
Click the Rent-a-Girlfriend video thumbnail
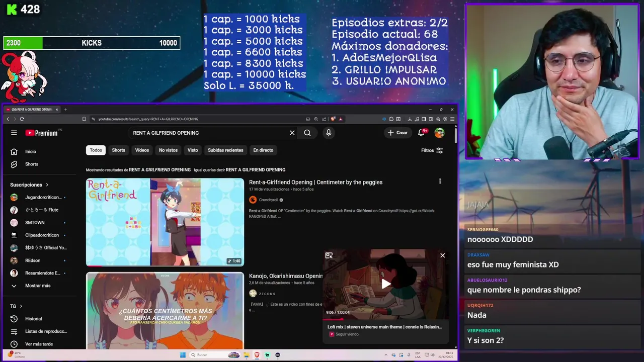[x=165, y=222]
